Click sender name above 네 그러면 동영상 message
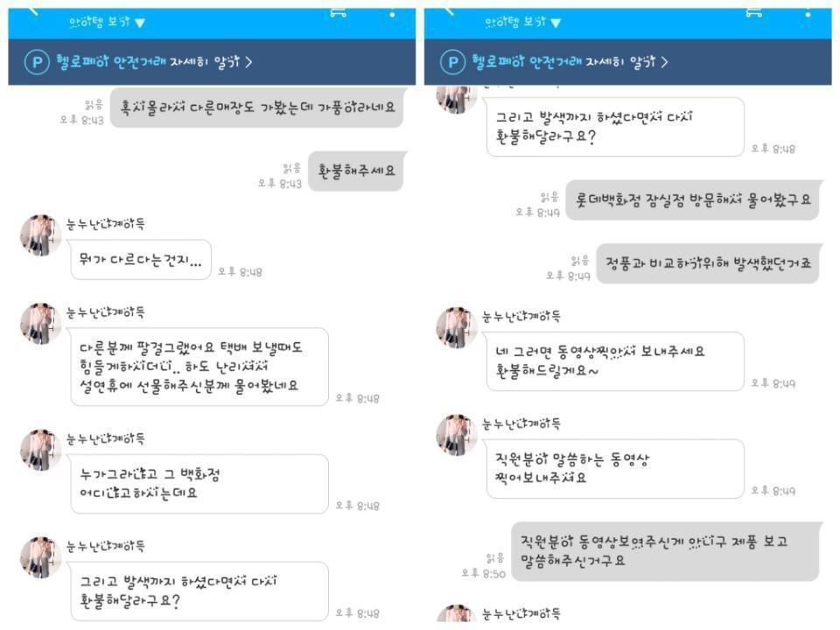This screenshot has height=630, width=840. click(521, 317)
